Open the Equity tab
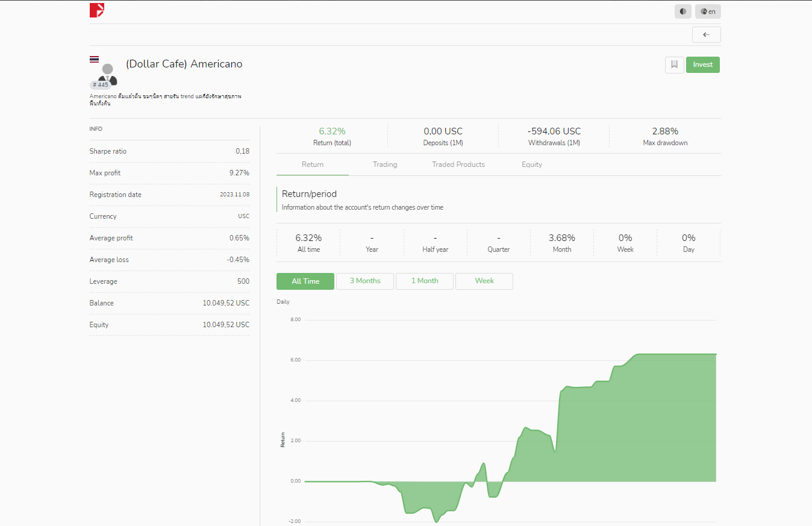This screenshot has width=812, height=526. pos(532,164)
